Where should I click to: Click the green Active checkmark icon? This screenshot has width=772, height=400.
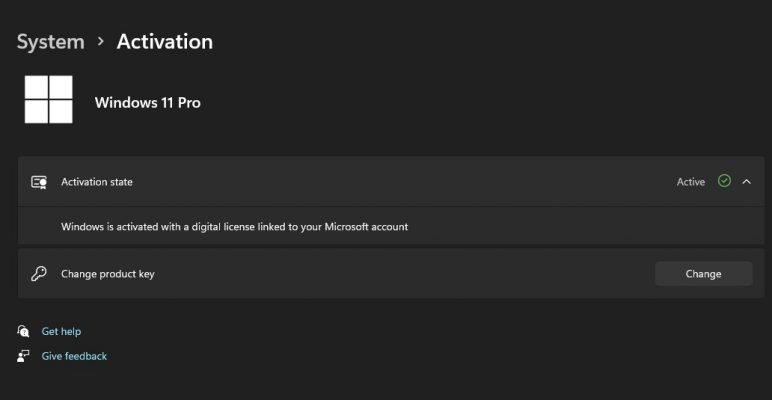point(724,181)
